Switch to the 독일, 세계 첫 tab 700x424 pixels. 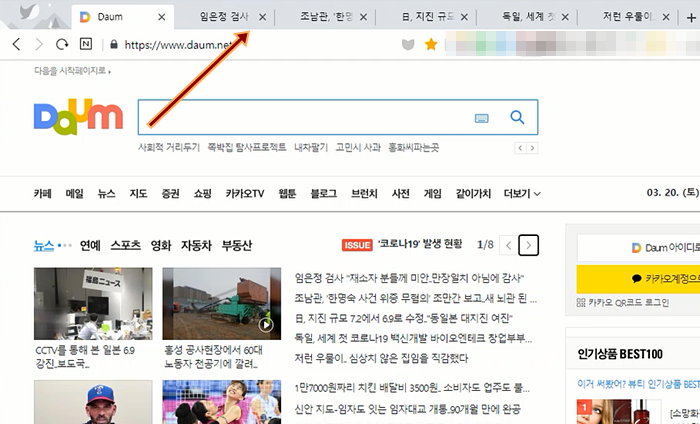pyautogui.click(x=528, y=17)
